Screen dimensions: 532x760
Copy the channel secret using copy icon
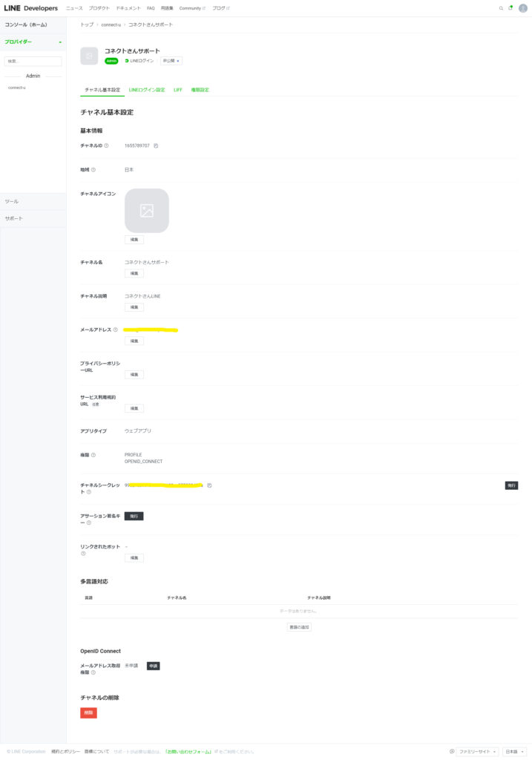coord(210,485)
